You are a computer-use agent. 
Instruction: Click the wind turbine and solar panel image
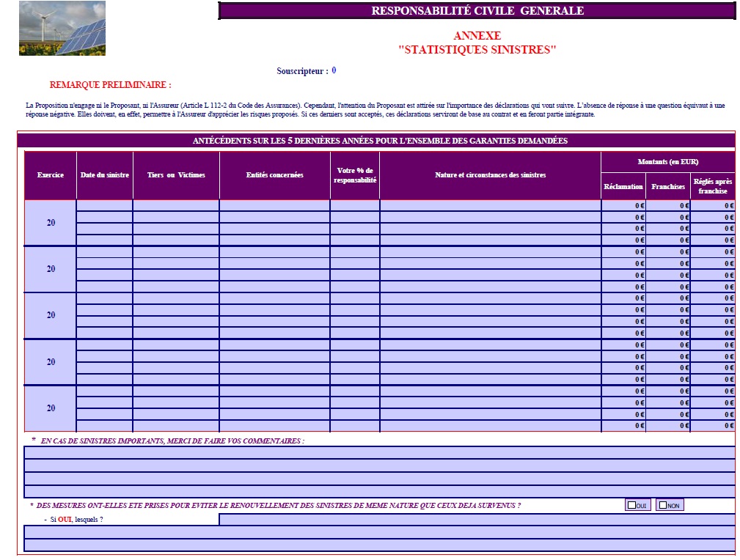(x=62, y=29)
